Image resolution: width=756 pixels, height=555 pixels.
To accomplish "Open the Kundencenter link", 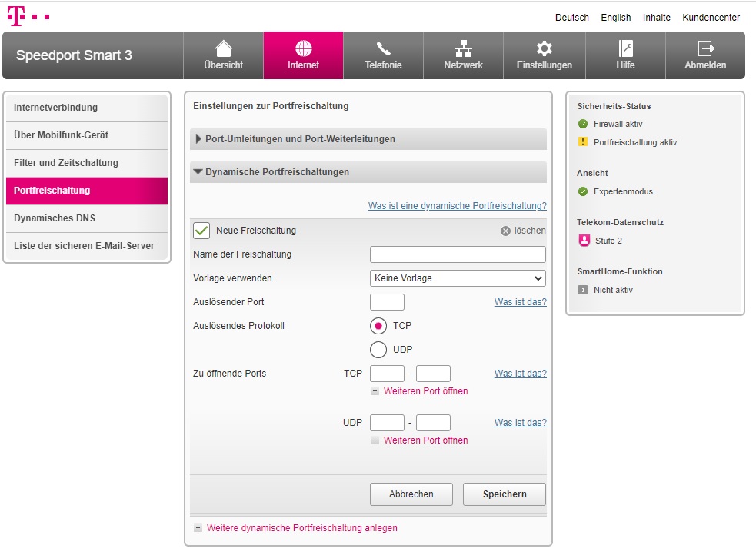I will [711, 18].
